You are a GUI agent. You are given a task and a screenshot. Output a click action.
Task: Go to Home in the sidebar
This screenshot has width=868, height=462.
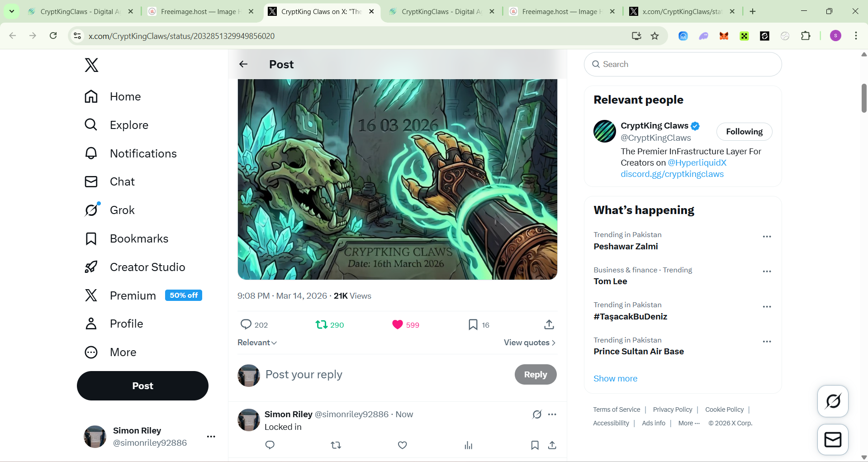tap(113, 96)
